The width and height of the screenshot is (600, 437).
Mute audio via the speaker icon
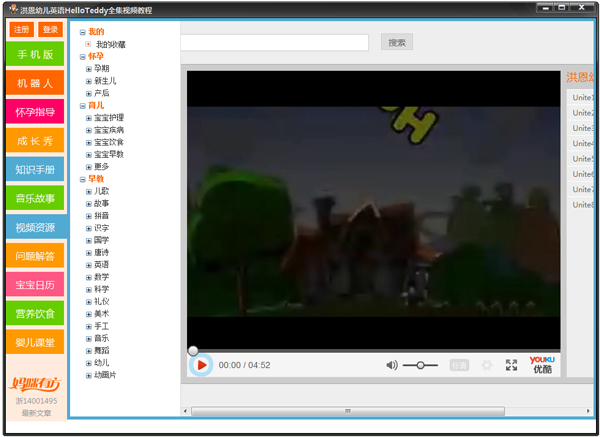pos(392,365)
